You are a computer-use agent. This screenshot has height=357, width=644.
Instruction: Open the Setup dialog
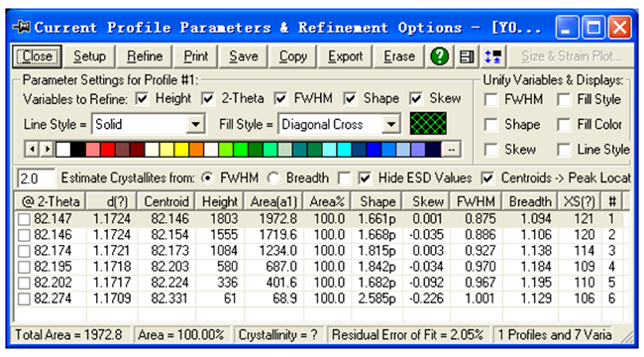(89, 57)
